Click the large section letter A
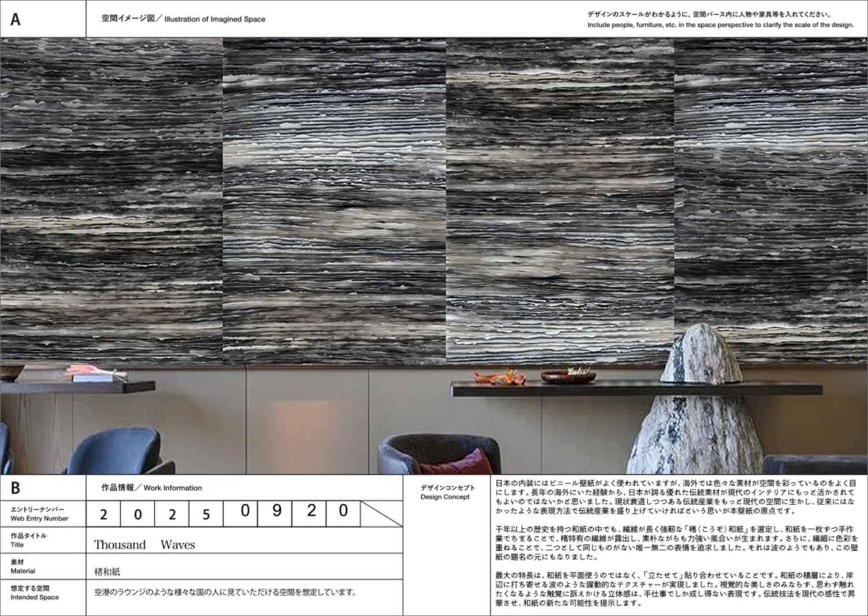Image resolution: width=868 pixels, height=616 pixels. point(16,20)
